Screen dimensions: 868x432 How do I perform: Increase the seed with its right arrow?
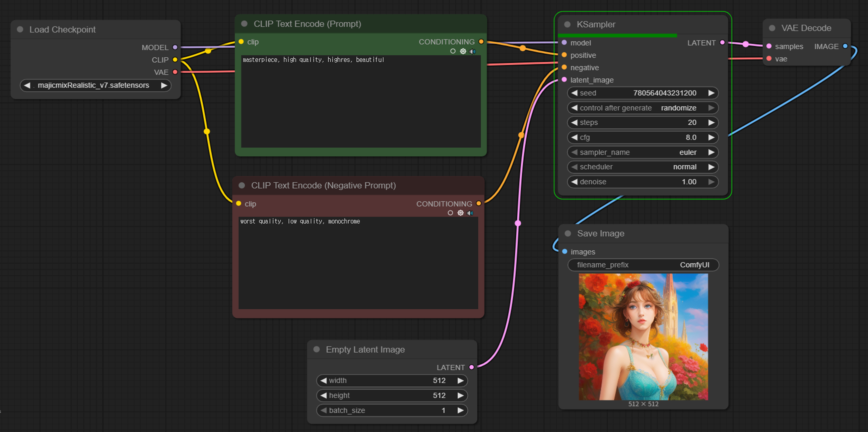tap(711, 93)
